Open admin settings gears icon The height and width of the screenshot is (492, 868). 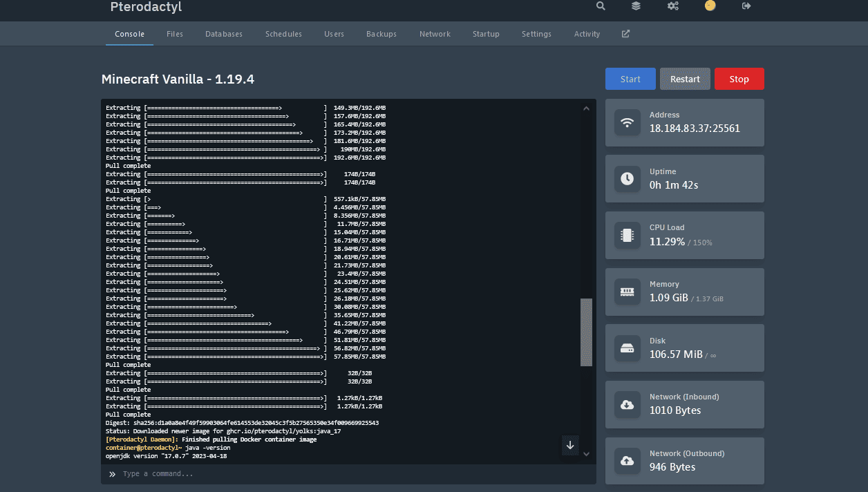672,6
